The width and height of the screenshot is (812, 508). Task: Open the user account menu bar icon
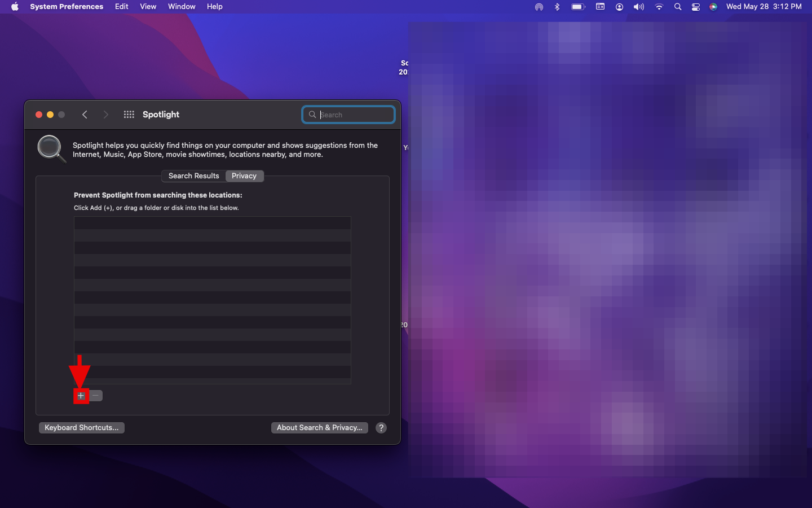619,7
